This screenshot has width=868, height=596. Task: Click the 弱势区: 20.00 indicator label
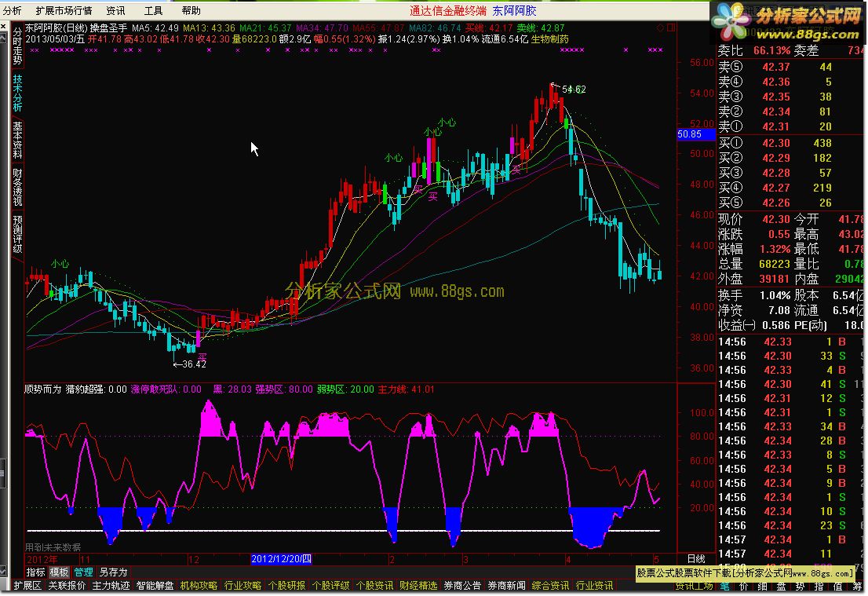tap(345, 389)
